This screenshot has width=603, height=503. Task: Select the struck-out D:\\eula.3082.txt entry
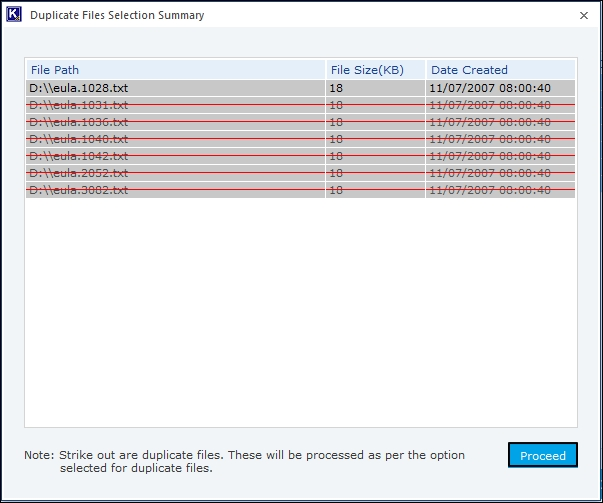click(301, 190)
